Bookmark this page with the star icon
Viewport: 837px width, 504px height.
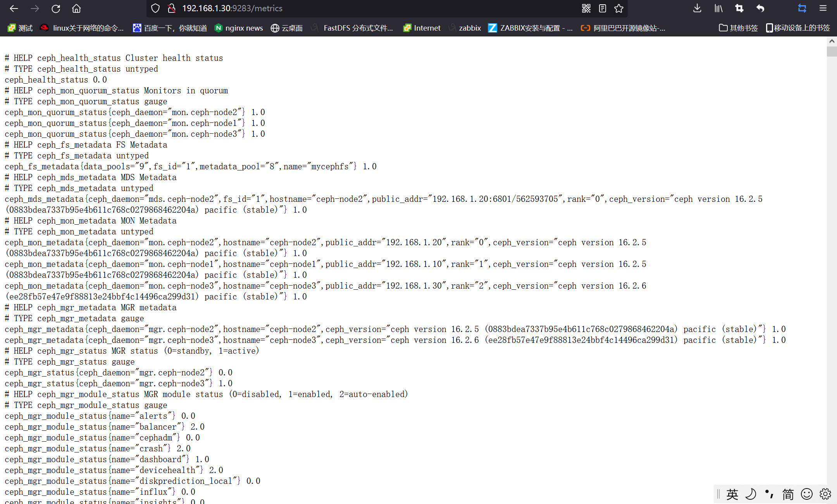(619, 9)
